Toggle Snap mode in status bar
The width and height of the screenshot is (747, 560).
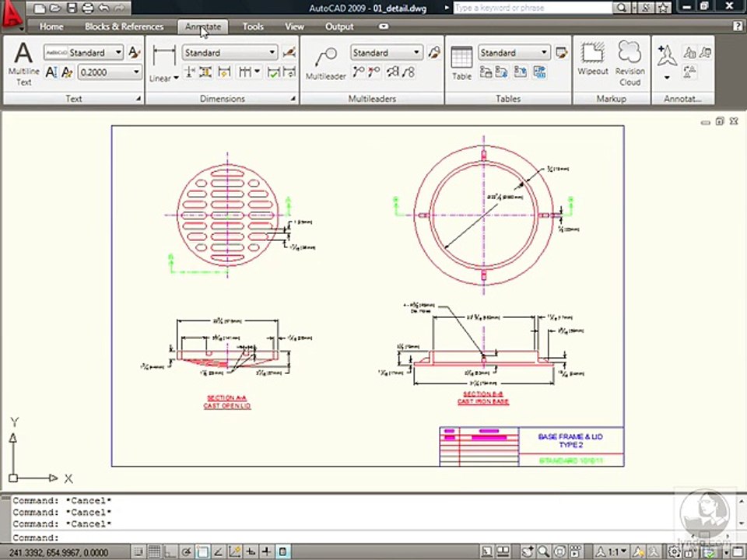139,551
